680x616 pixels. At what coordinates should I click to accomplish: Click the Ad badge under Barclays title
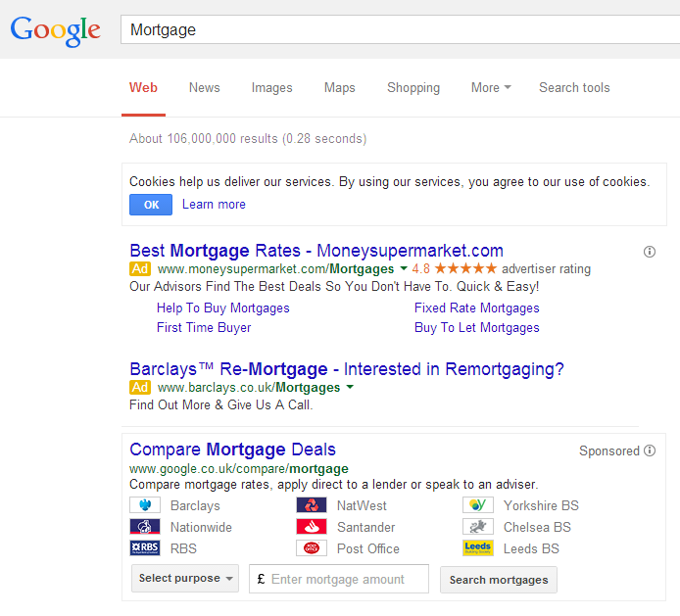point(140,387)
